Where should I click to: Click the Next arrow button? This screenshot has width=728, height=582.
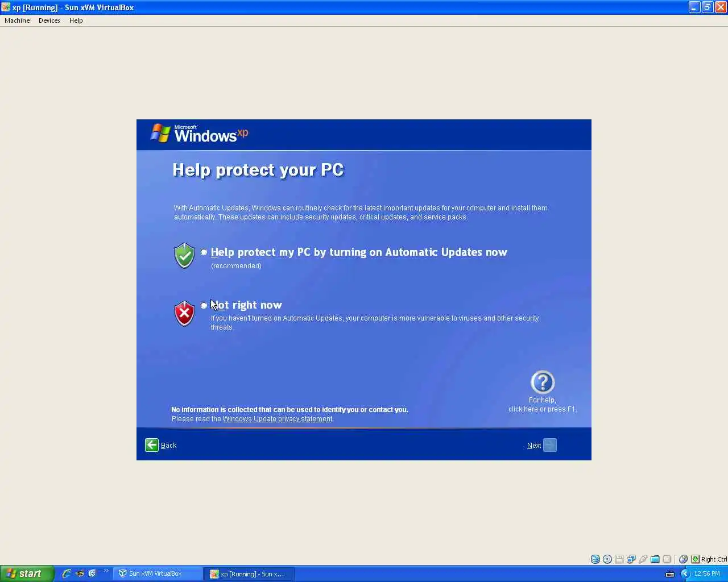tap(550, 445)
